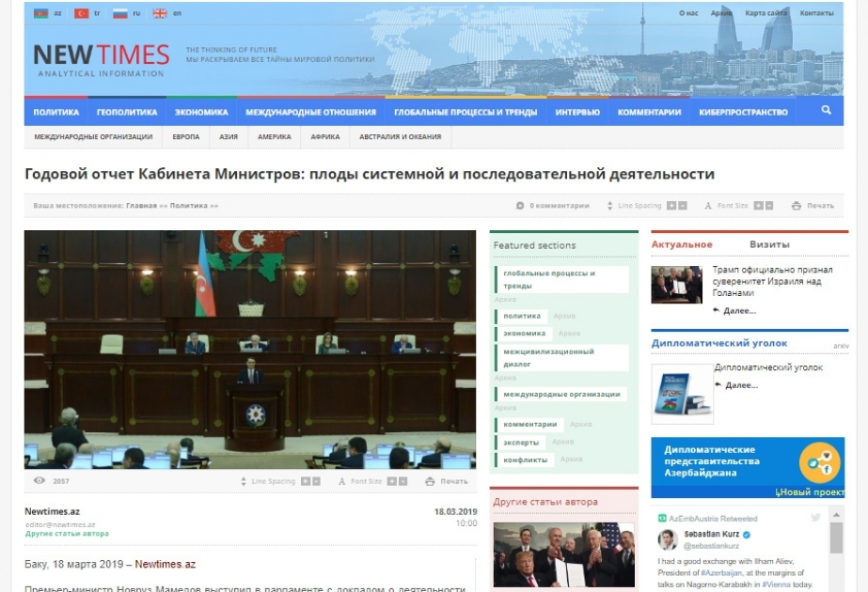Switch to English language flag
The image size is (868, 592).
click(x=160, y=13)
